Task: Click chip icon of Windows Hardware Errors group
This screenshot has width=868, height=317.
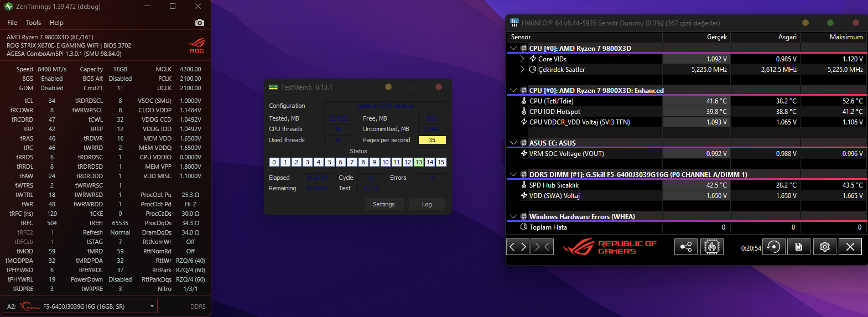Action: click(524, 216)
